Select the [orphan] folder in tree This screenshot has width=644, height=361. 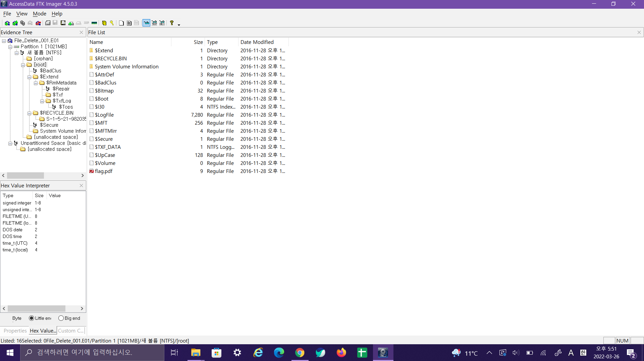point(43,59)
